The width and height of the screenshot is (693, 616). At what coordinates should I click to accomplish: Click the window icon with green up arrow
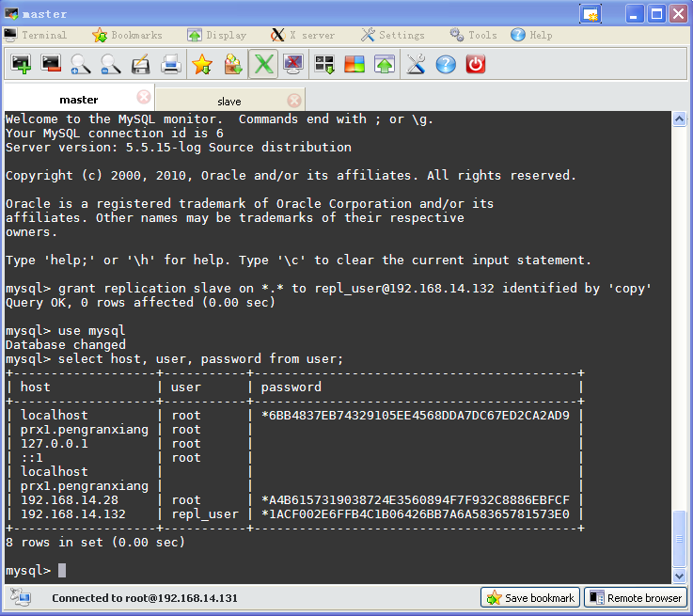(385, 65)
